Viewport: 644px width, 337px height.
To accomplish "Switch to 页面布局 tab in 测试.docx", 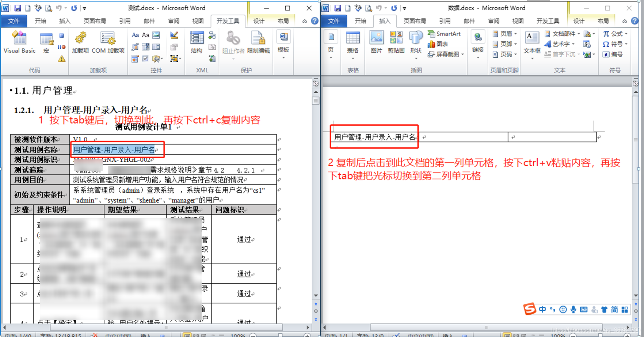I will click(x=95, y=21).
